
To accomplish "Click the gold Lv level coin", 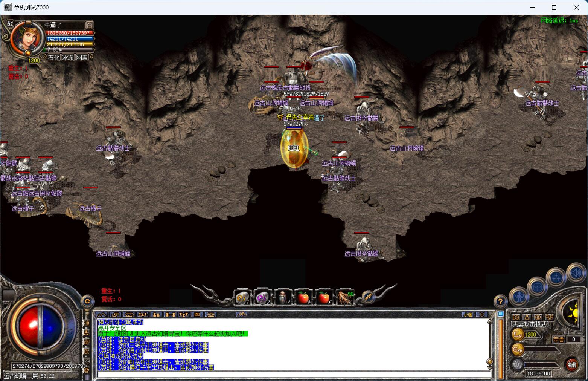I will tap(518, 334).
